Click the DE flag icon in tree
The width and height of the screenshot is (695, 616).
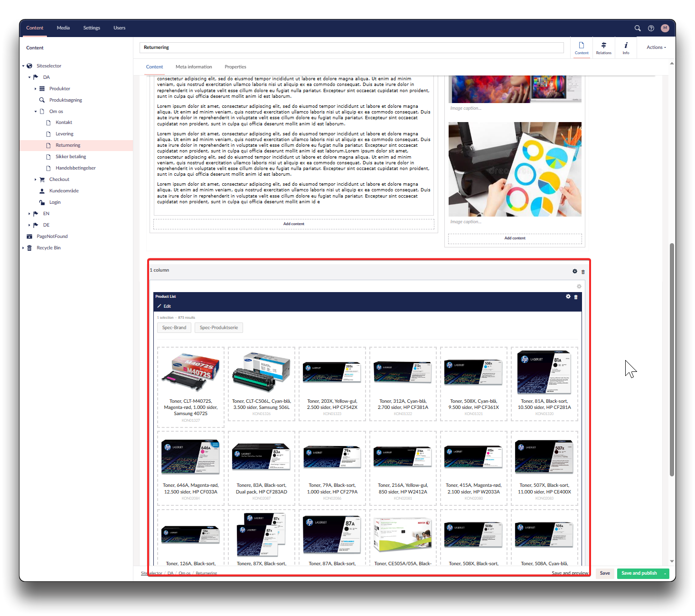pyautogui.click(x=36, y=225)
